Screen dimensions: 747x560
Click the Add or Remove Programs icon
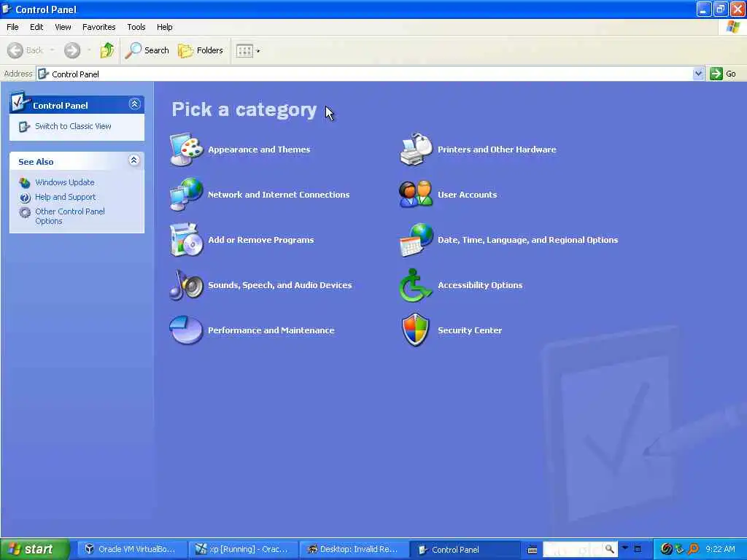point(186,239)
